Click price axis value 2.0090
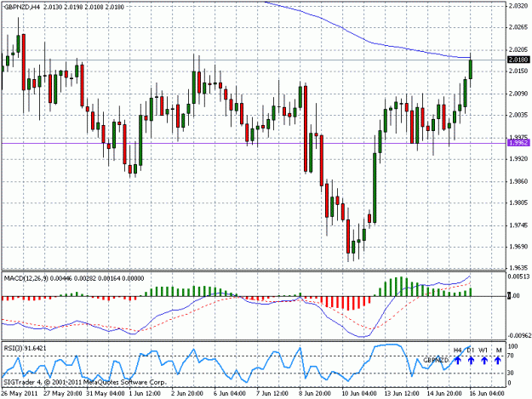This screenshot has height=399, width=532. [518, 94]
